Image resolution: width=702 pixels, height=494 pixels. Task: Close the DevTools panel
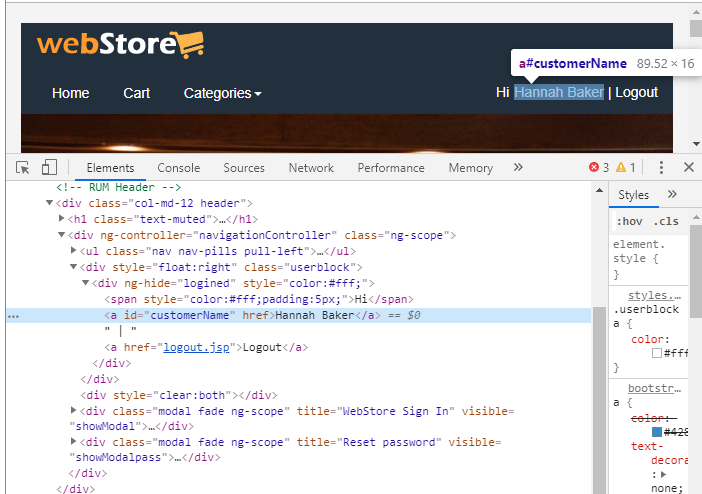689,168
